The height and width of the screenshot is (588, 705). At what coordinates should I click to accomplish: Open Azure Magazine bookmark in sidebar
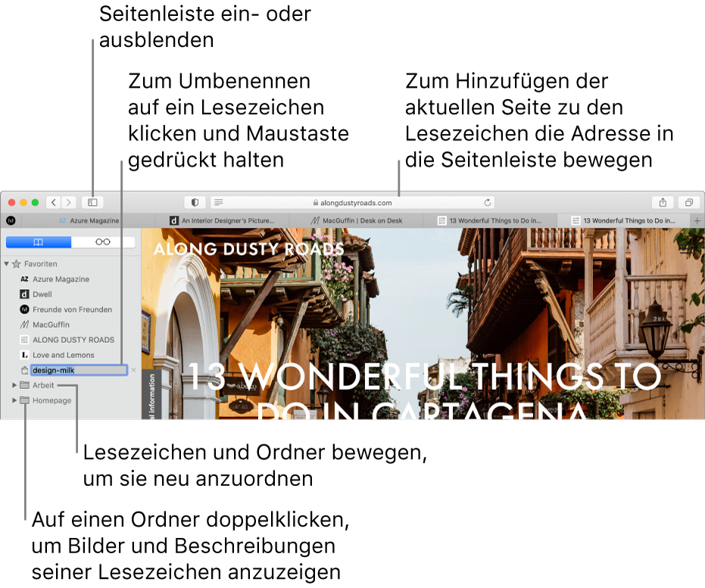point(61,279)
